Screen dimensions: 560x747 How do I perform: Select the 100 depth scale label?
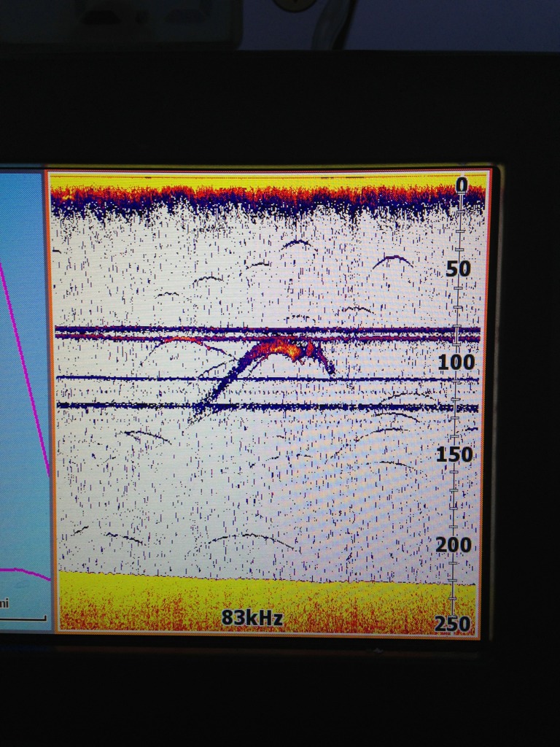point(455,362)
